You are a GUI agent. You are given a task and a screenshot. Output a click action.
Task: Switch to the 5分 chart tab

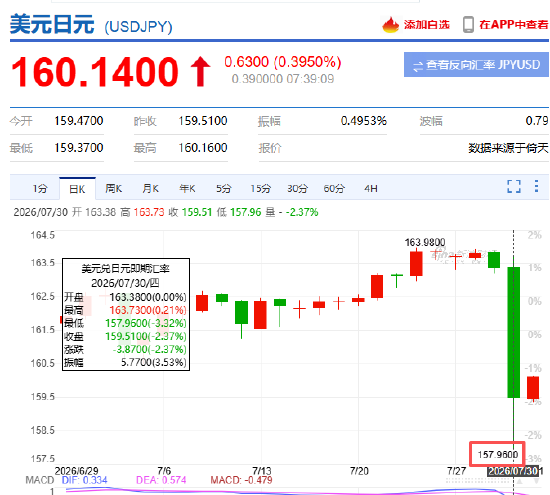[x=223, y=189]
